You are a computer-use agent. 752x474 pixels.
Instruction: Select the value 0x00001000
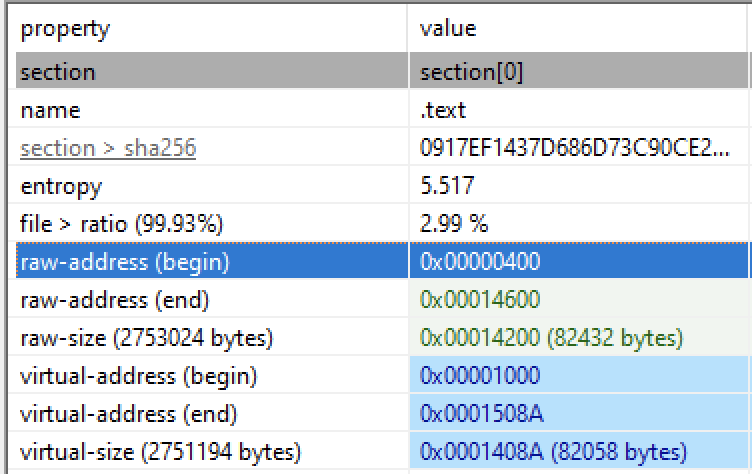(x=480, y=375)
